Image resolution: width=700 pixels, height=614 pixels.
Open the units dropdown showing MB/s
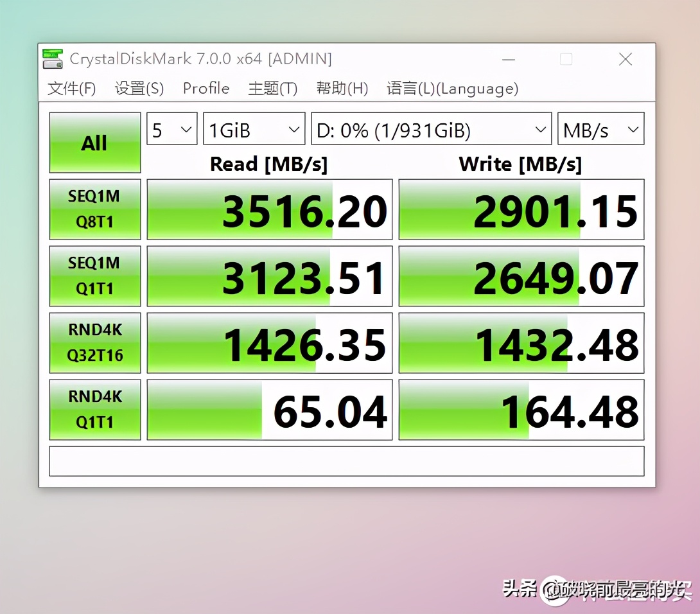(600, 128)
